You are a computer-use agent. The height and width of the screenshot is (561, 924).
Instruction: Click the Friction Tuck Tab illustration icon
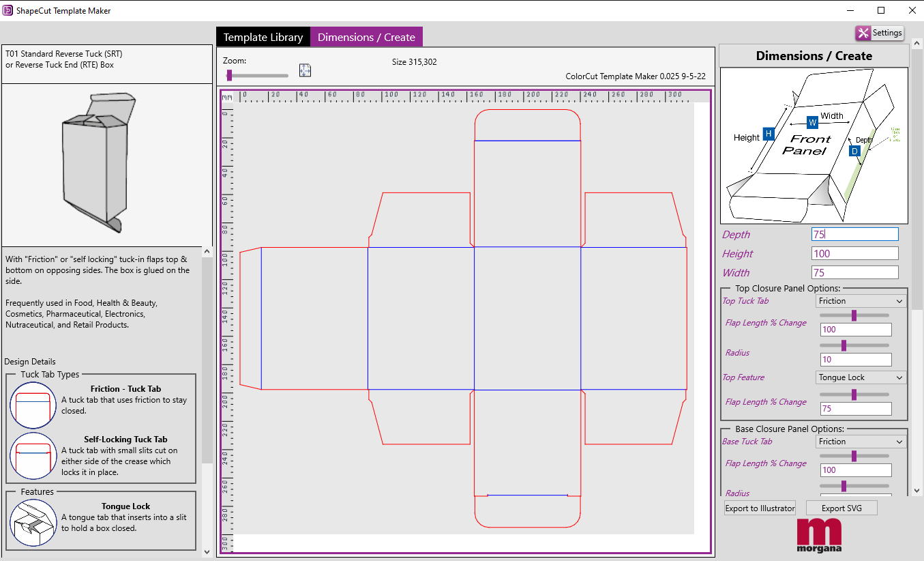click(33, 405)
